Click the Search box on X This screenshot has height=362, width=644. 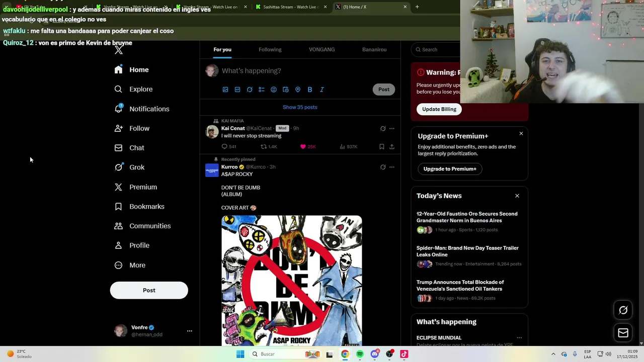click(x=436, y=49)
